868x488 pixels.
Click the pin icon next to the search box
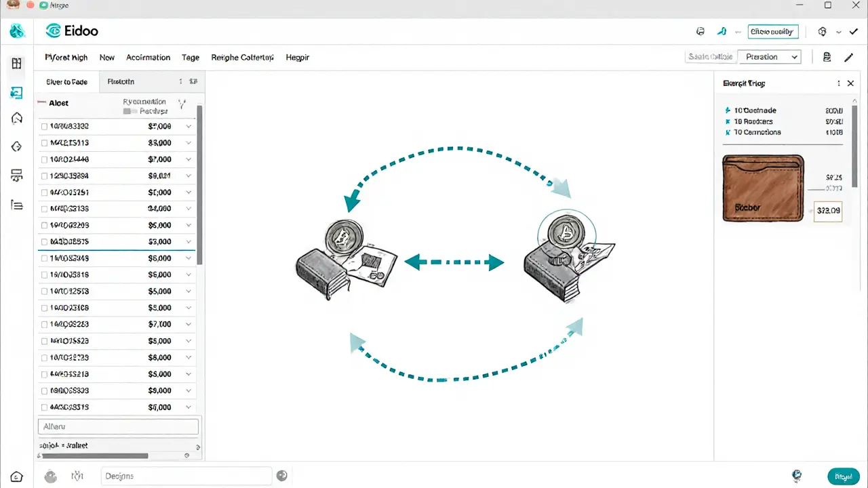pos(722,31)
